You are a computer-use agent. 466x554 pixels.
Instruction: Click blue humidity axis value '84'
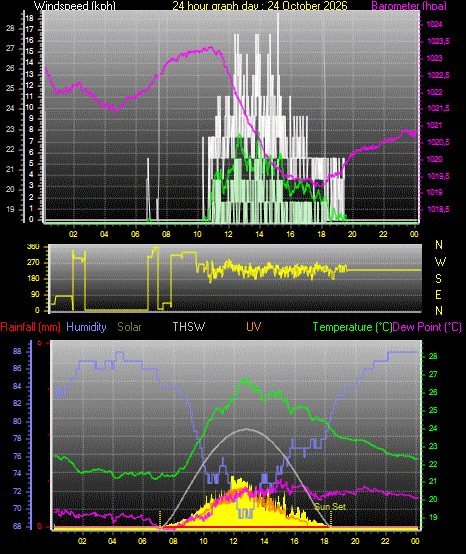pos(17,387)
